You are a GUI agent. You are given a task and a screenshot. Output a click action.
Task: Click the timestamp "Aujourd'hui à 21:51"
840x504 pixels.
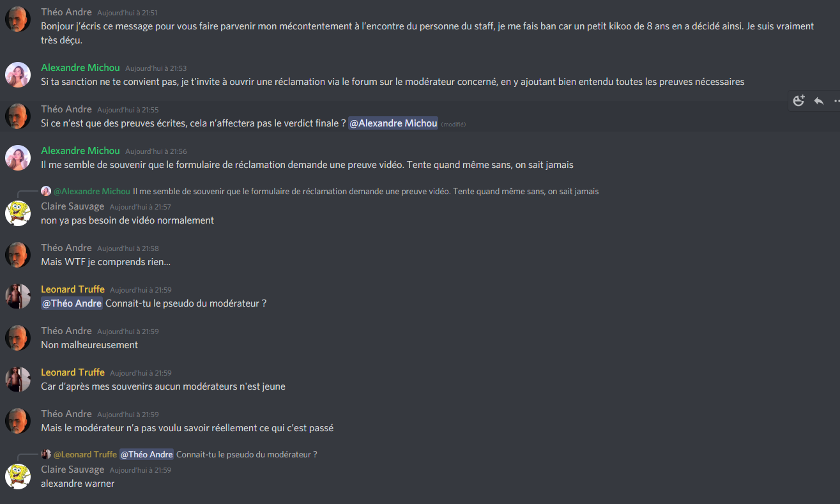click(127, 13)
